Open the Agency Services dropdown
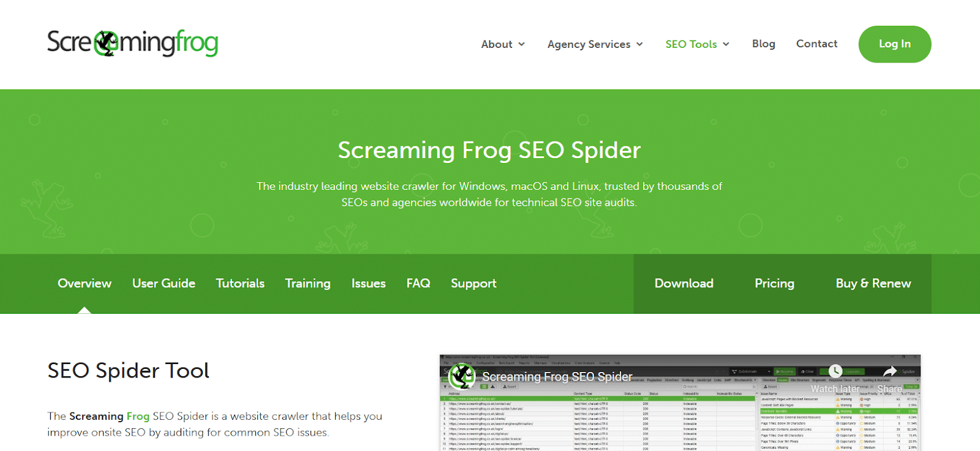Screen dimensions: 980x451 coord(595,44)
